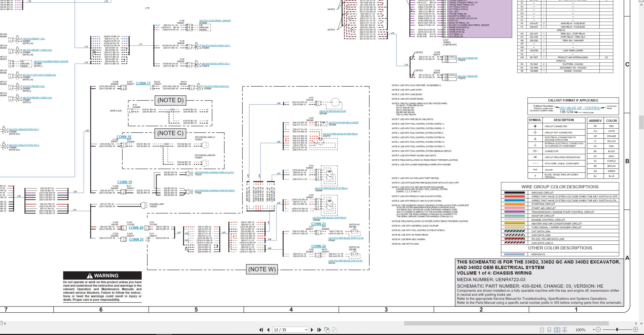Open the page number dropdown
Screen dimensions: 644x335
306,330
